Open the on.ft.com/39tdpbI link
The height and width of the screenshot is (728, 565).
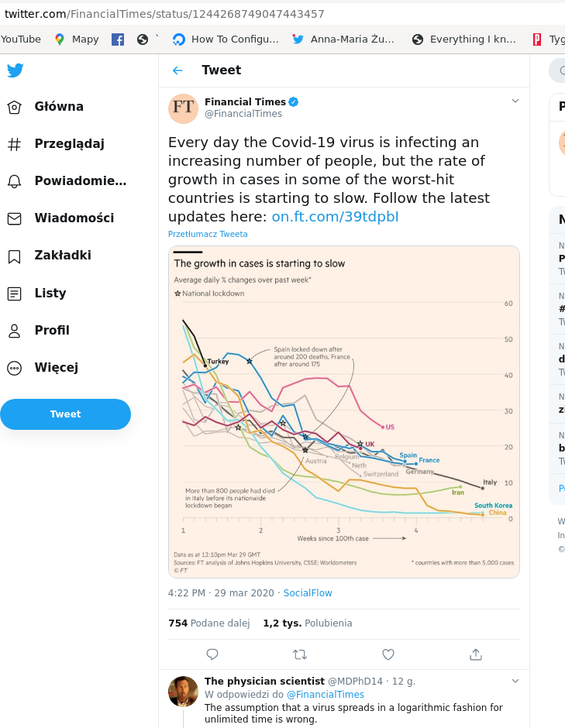pos(335,217)
